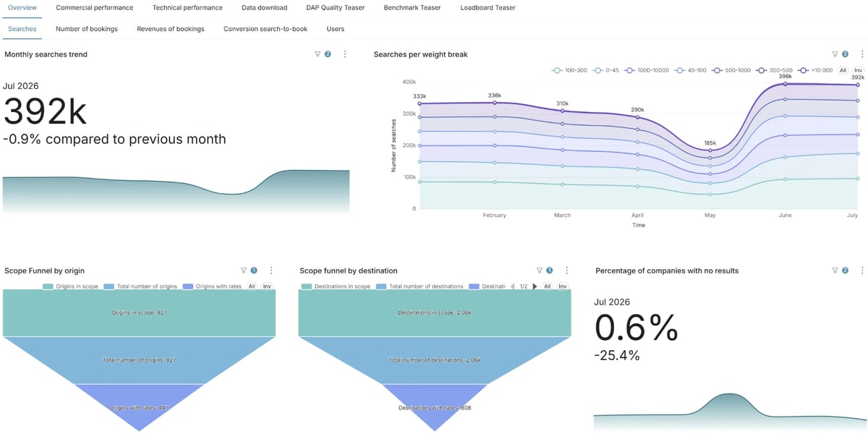
Task: Click filter count badge on Searches per weight break
Action: pyautogui.click(x=845, y=54)
